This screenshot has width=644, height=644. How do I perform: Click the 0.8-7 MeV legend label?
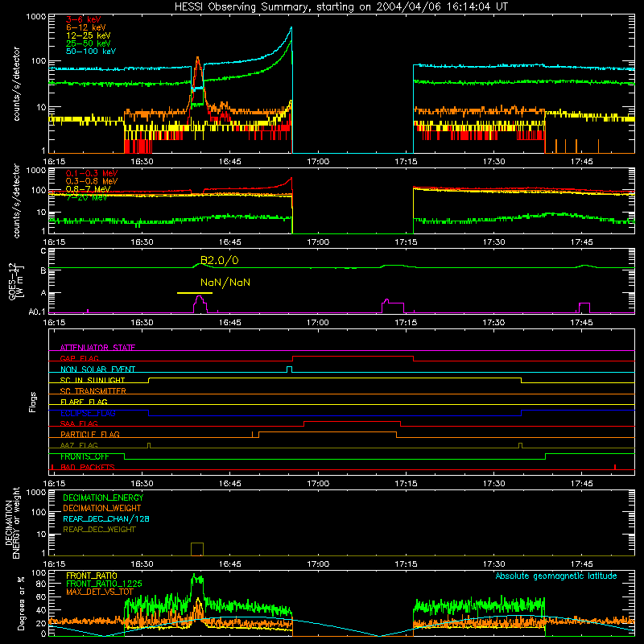88,189
